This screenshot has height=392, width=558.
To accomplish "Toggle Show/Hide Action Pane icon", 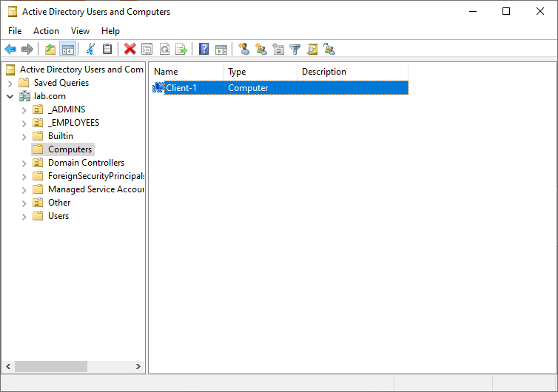I will (221, 49).
